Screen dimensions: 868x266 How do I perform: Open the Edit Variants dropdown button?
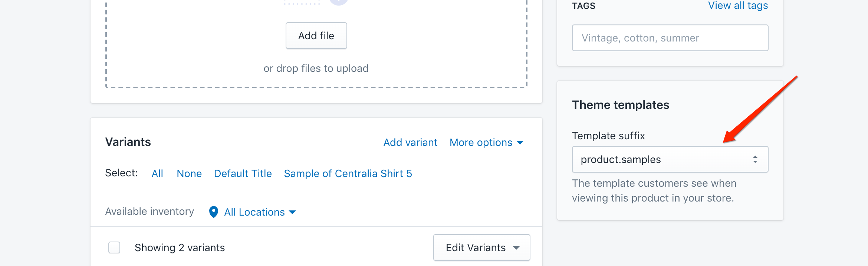(x=481, y=247)
